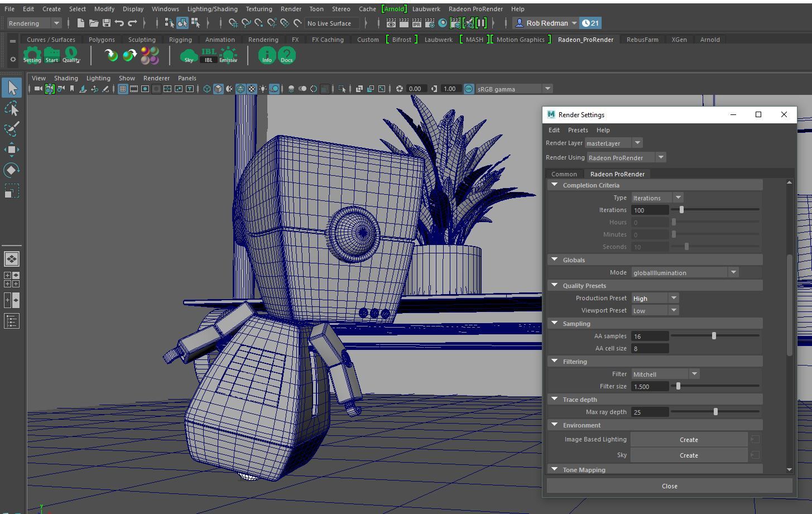812x514 pixels.
Task: Switch to the Common tab
Action: pos(564,174)
